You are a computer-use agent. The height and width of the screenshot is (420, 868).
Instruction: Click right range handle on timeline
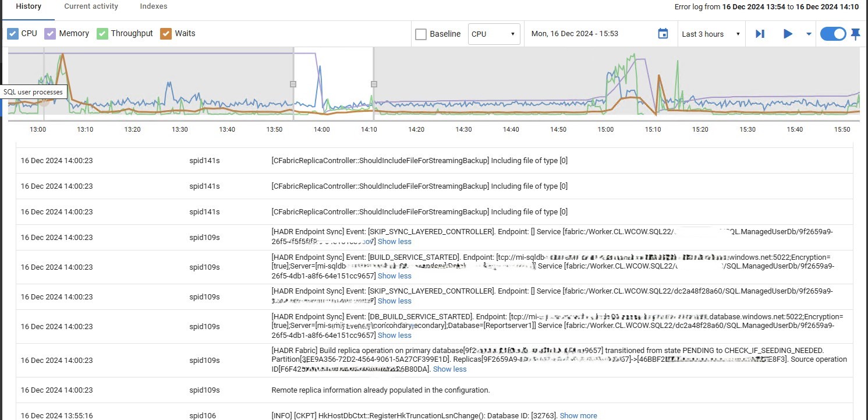tap(374, 84)
